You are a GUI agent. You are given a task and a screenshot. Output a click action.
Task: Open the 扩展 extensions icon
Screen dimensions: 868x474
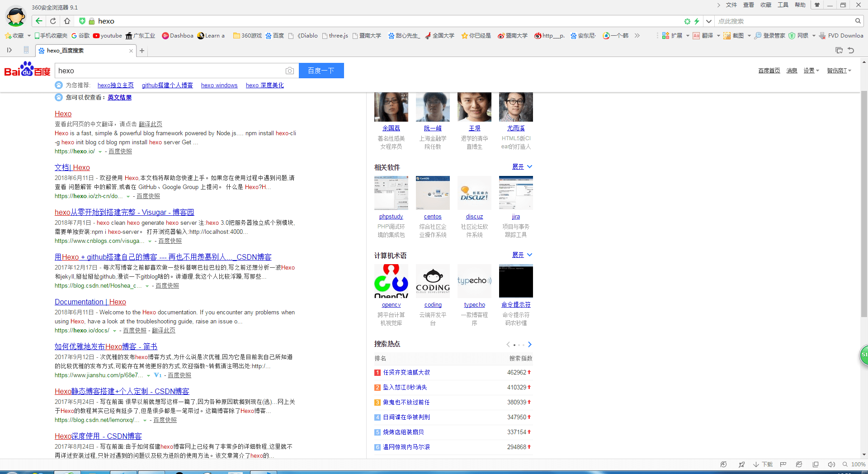pyautogui.click(x=665, y=36)
